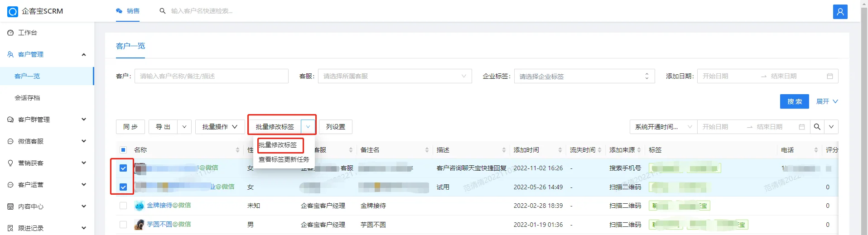Sort by 名称 column sort arrows
Image resolution: width=868 pixels, height=235 pixels.
point(237,150)
